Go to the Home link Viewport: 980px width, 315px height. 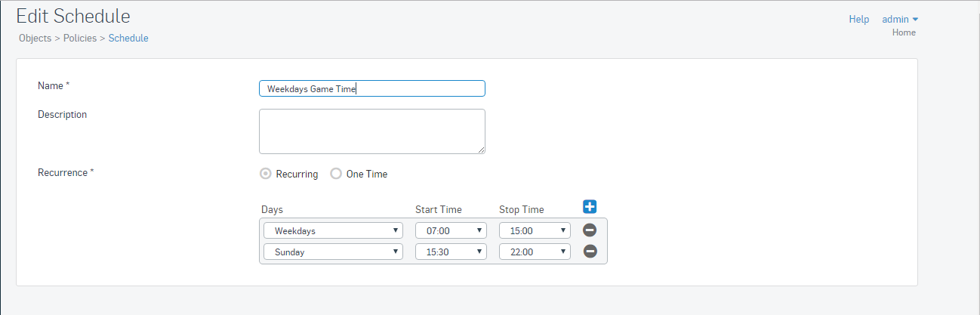coord(904,32)
